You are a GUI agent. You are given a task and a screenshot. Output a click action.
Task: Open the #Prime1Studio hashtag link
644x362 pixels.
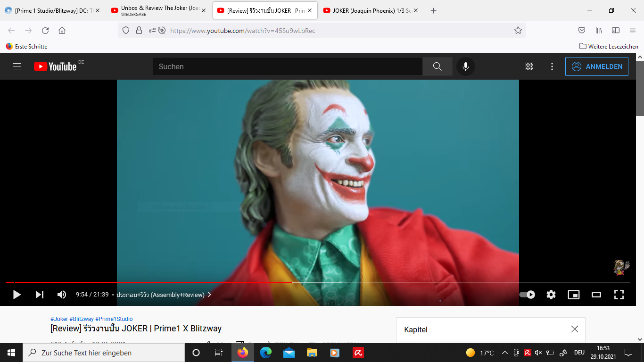coord(114,319)
